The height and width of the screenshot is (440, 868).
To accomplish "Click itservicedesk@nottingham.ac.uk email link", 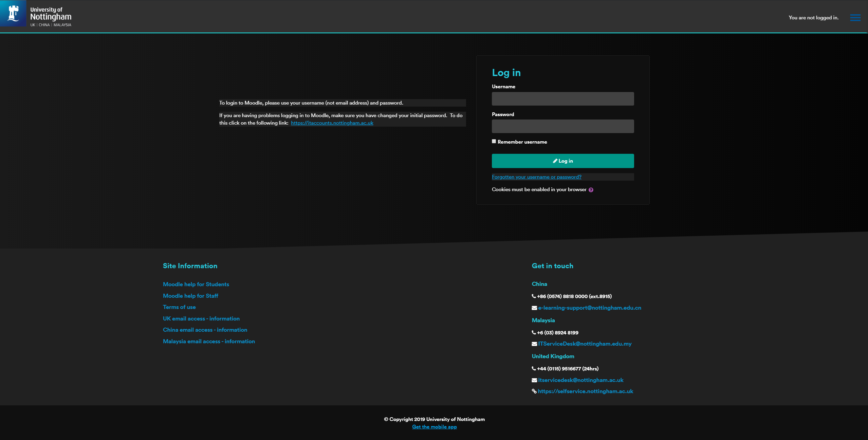I will [x=580, y=380].
